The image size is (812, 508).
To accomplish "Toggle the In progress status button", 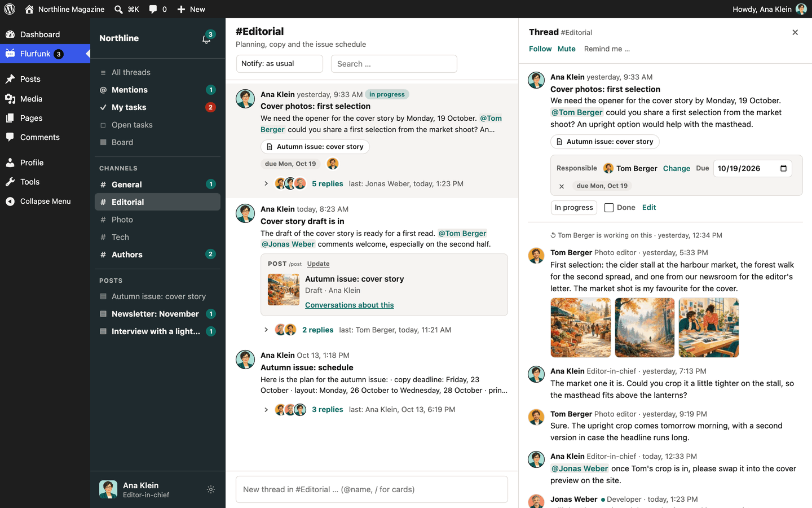I will tap(573, 208).
